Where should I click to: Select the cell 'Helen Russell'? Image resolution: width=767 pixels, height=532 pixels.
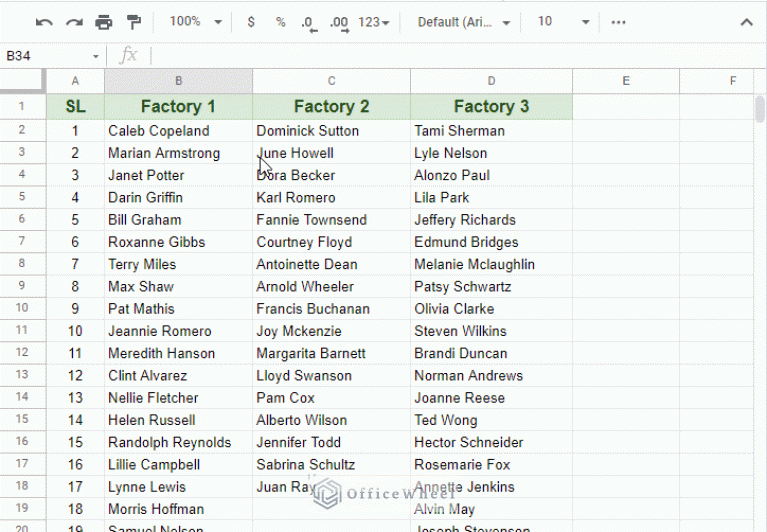(179, 420)
